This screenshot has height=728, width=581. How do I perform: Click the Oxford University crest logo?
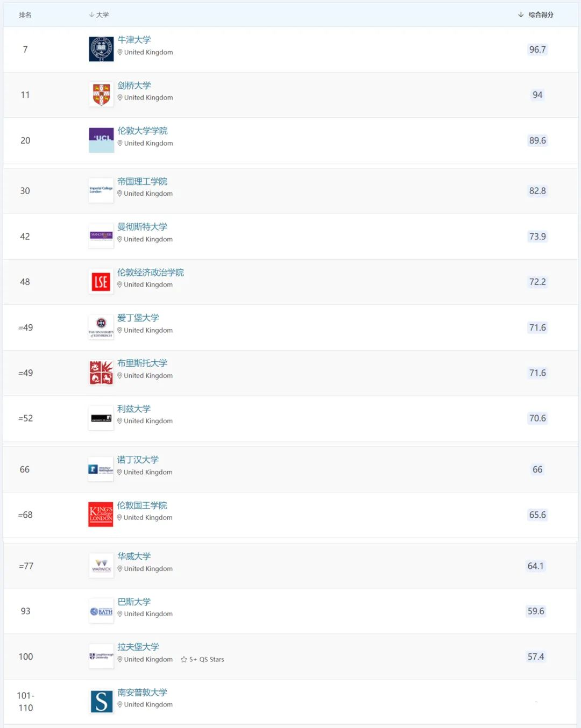click(101, 49)
